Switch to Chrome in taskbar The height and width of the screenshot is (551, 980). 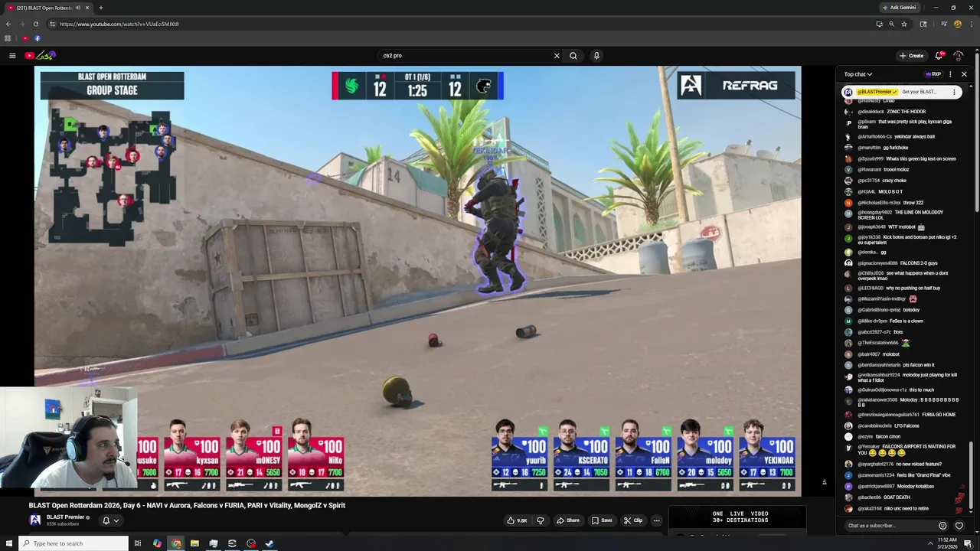pos(176,543)
